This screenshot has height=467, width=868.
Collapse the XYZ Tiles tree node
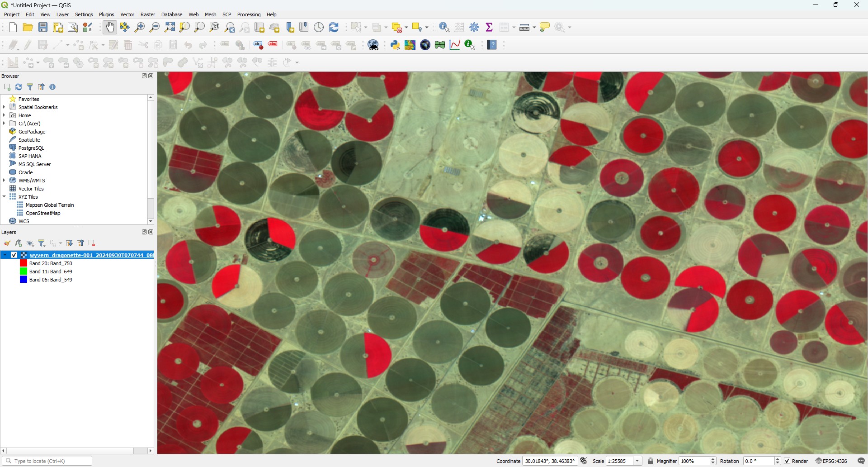click(x=4, y=197)
